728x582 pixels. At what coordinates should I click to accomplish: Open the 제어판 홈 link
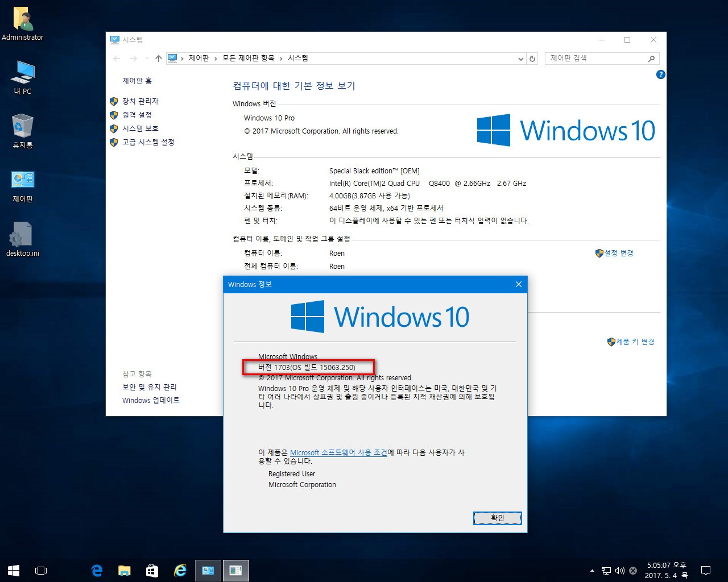pos(137,81)
